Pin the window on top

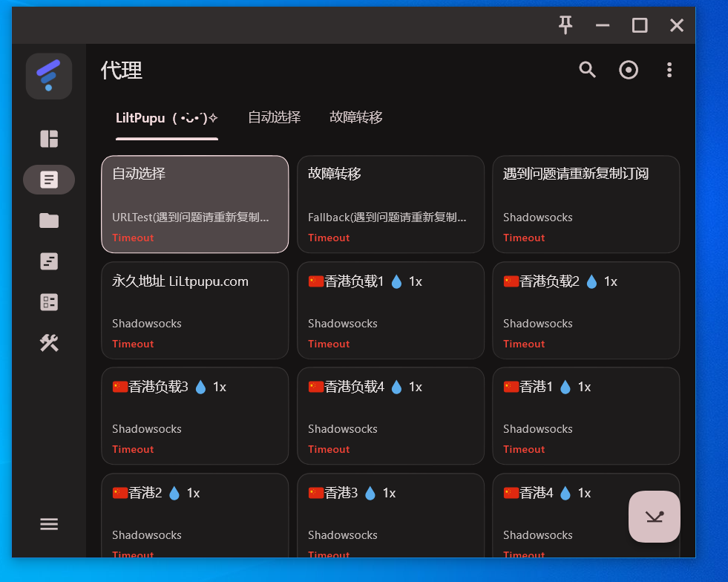pos(565,25)
